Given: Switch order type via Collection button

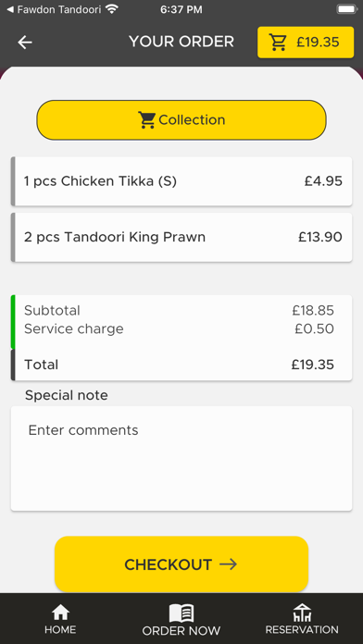Looking at the screenshot, I should point(181,120).
